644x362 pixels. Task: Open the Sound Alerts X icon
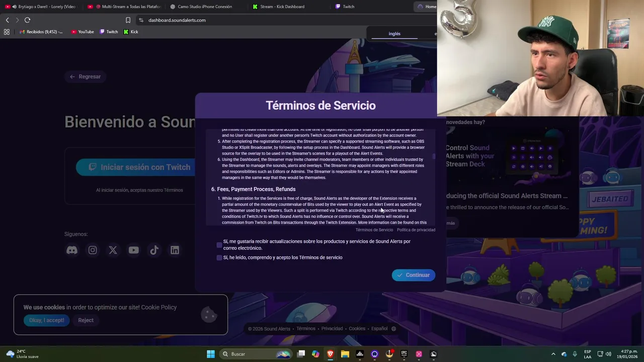[x=113, y=250]
